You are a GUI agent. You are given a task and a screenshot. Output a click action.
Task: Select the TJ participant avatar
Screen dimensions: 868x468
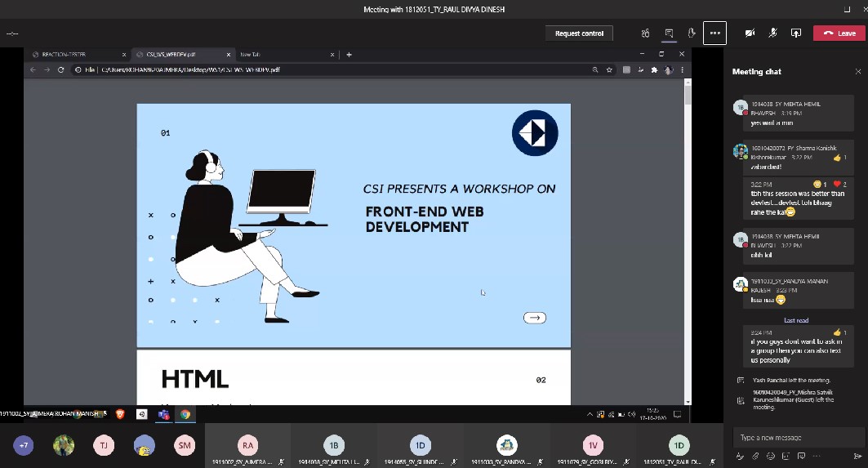(x=103, y=445)
